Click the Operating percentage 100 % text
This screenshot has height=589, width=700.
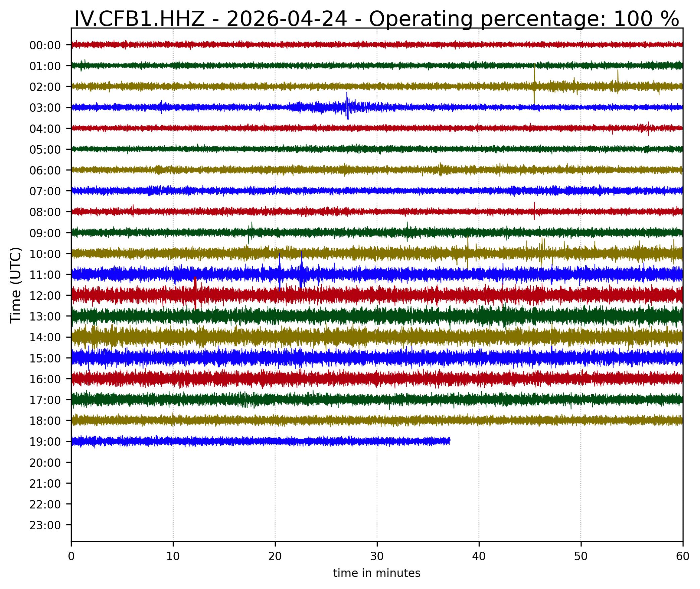point(524,18)
